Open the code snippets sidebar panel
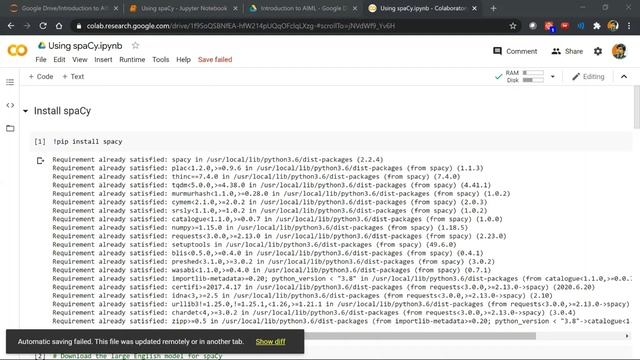The height and width of the screenshot is (360, 640). click(10, 105)
